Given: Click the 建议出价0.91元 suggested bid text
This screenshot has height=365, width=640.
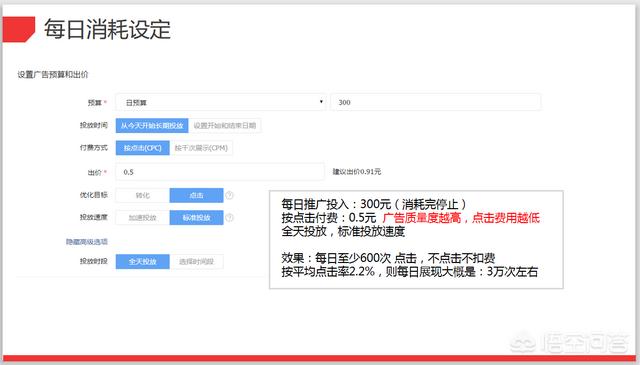Looking at the screenshot, I should (357, 171).
